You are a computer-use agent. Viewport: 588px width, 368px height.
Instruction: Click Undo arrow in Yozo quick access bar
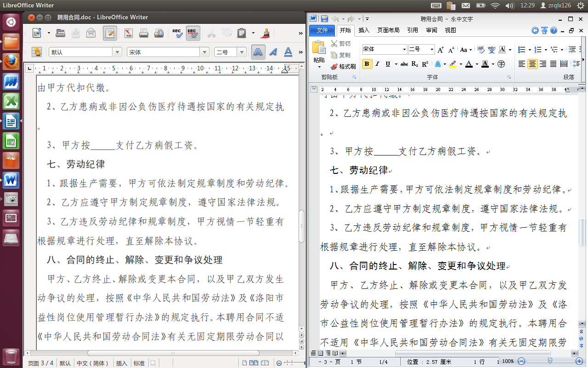(335, 19)
